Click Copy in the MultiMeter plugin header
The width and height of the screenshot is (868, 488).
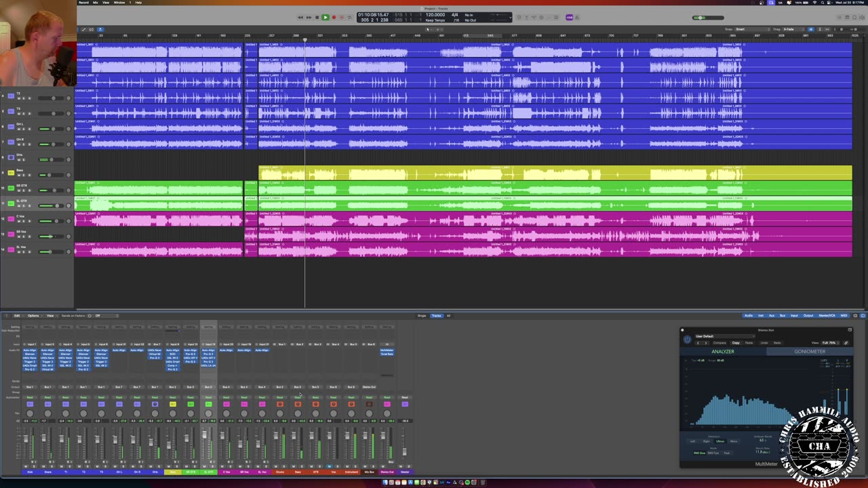pyautogui.click(x=736, y=343)
